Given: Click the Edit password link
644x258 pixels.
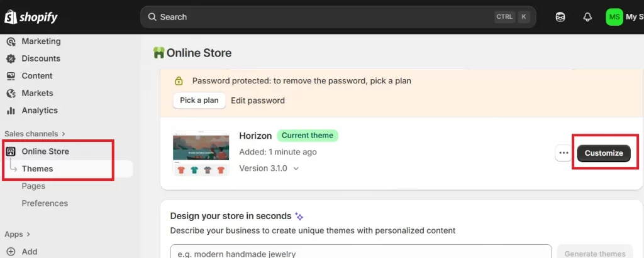Looking at the screenshot, I should point(258,100).
